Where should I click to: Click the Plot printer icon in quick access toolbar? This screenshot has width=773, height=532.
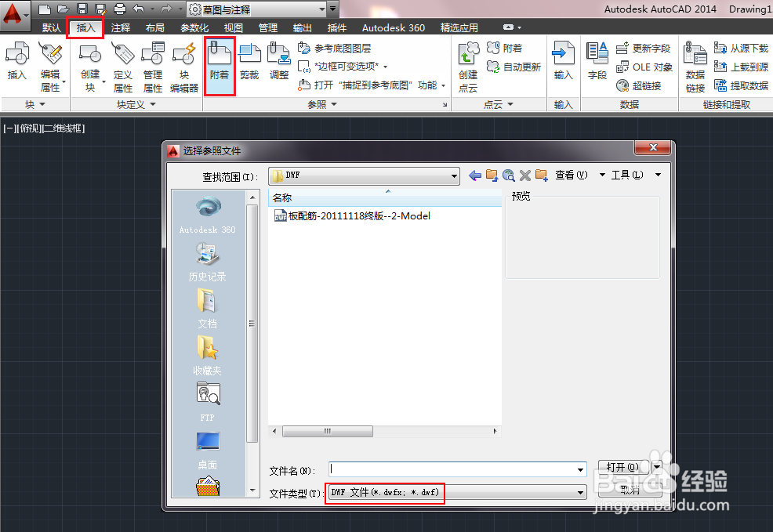click(x=120, y=9)
